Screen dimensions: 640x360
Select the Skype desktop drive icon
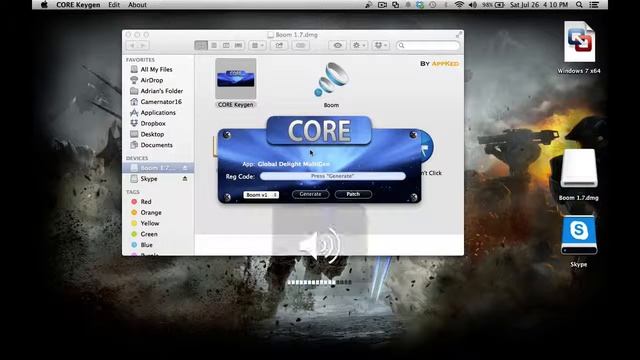(x=579, y=235)
